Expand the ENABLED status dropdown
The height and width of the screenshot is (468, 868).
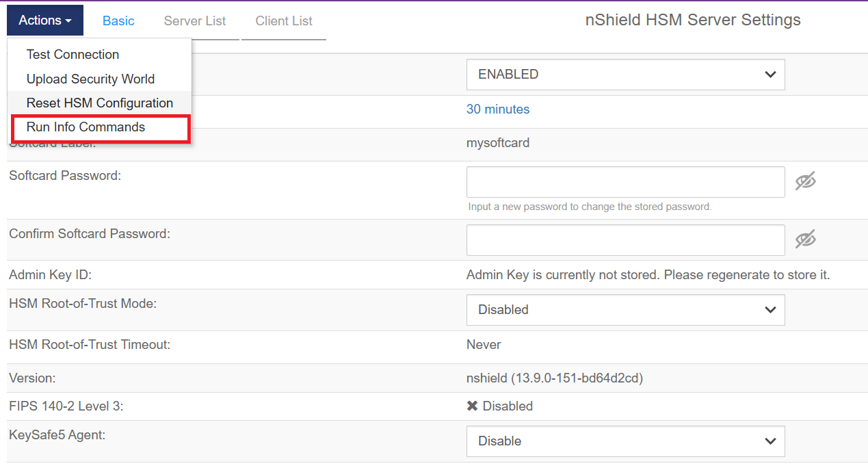tap(625, 75)
